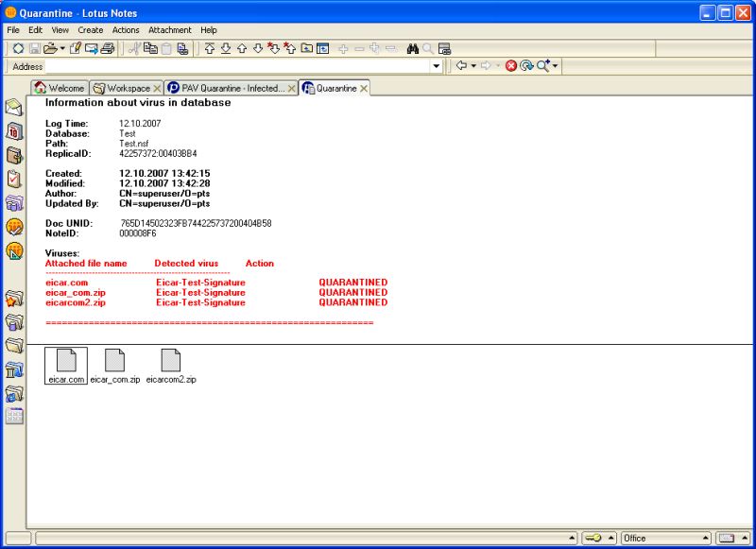
Task: Open the orange Domino Designer bookmark
Action: pyautogui.click(x=14, y=250)
